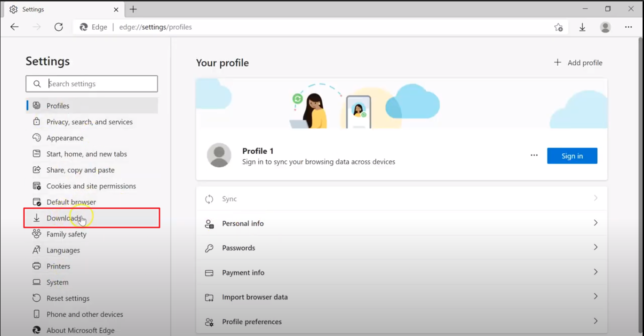The height and width of the screenshot is (336, 644).
Task: Click the Privacy lock icon in sidebar
Action: 37,122
